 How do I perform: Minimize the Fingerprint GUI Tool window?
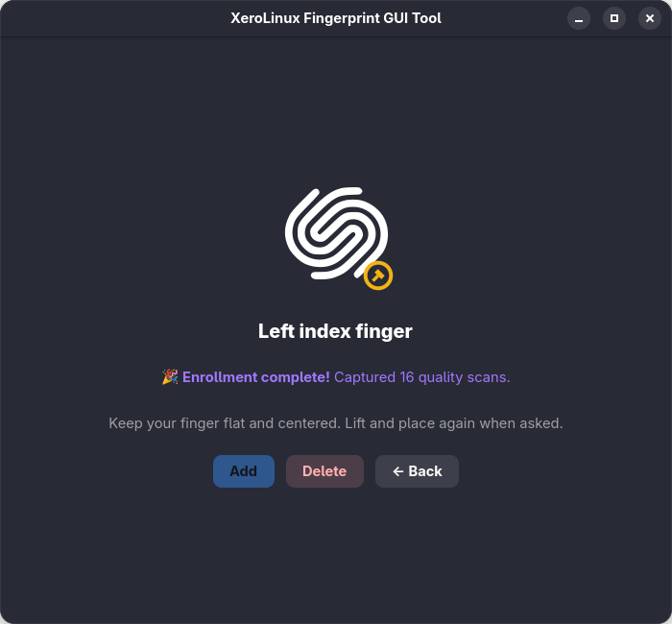pos(579,18)
